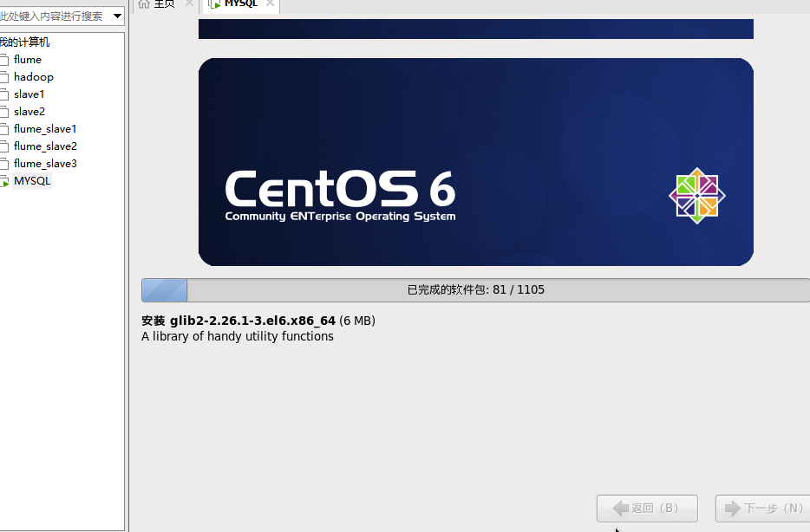Click the home icon on 主页 tab
810x532 pixels.
click(x=144, y=4)
